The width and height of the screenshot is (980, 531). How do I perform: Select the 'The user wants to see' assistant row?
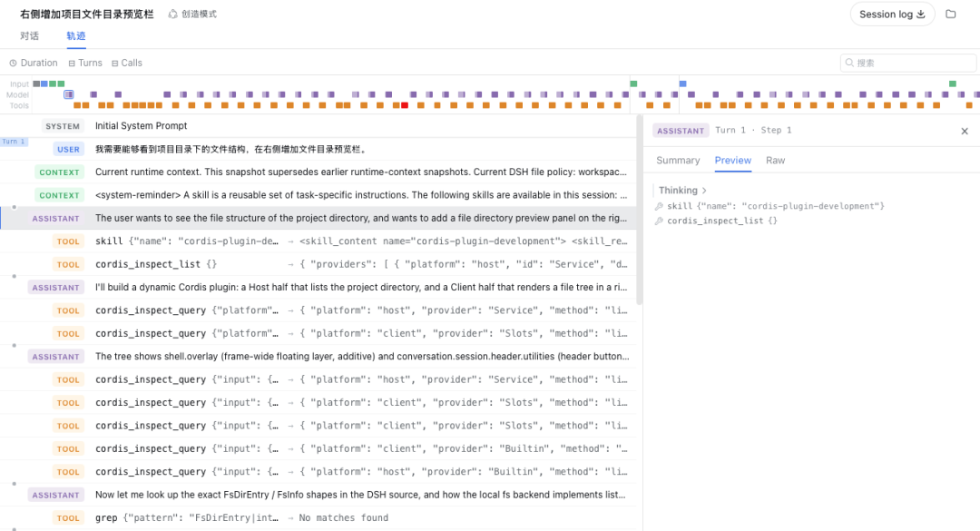pyautogui.click(x=318, y=218)
